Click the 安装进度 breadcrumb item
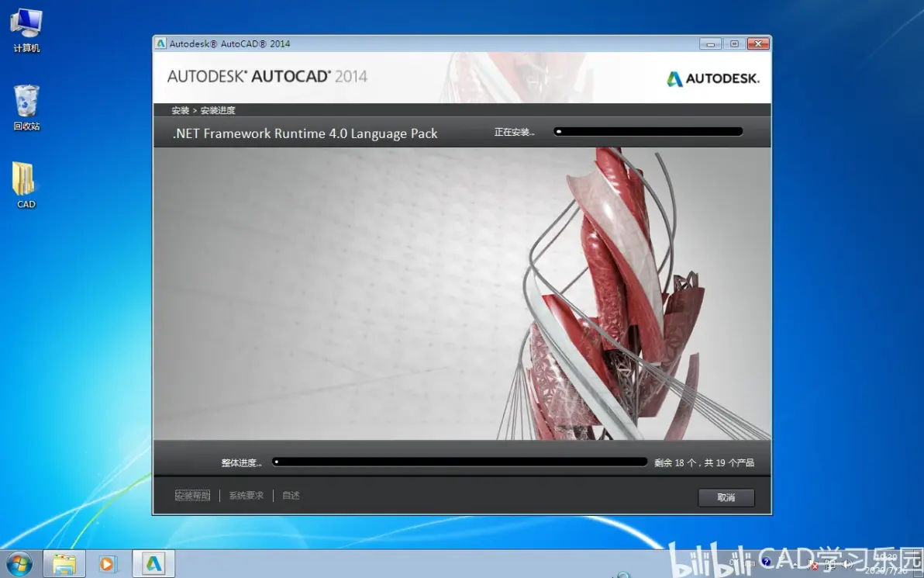The width and height of the screenshot is (924, 578). 218,110
